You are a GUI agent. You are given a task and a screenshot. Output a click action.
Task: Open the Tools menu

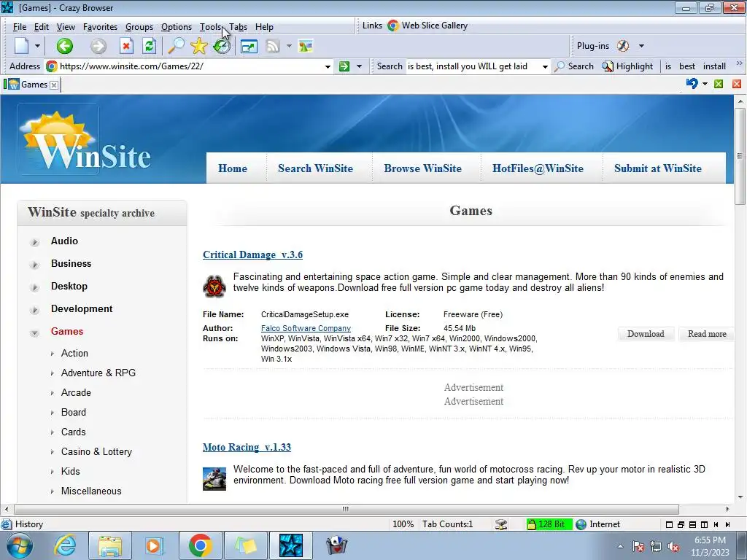tap(210, 27)
